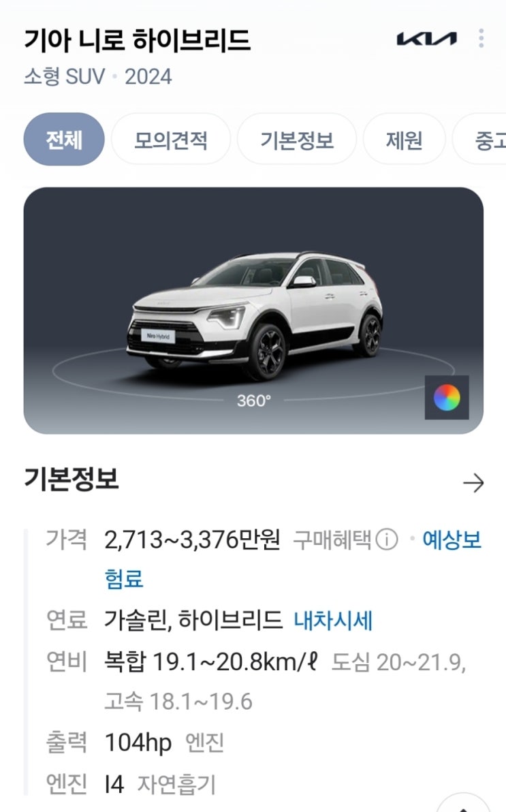
Task: Tap the 구매혜택 text
Action: [x=332, y=540]
